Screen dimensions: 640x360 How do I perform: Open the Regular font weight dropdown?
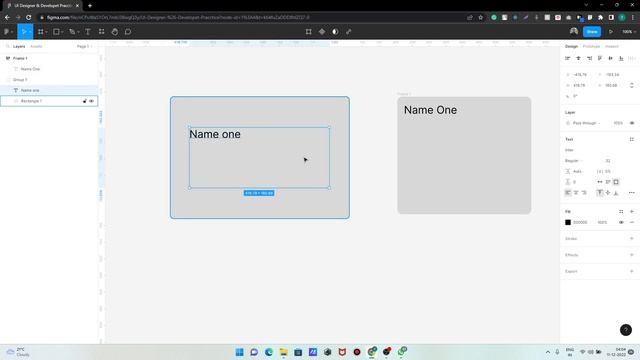pos(573,161)
